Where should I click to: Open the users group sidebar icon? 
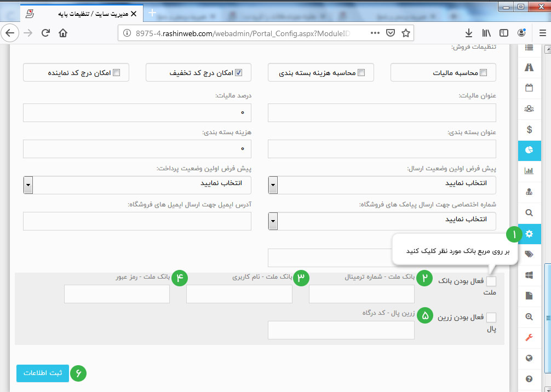(x=529, y=108)
